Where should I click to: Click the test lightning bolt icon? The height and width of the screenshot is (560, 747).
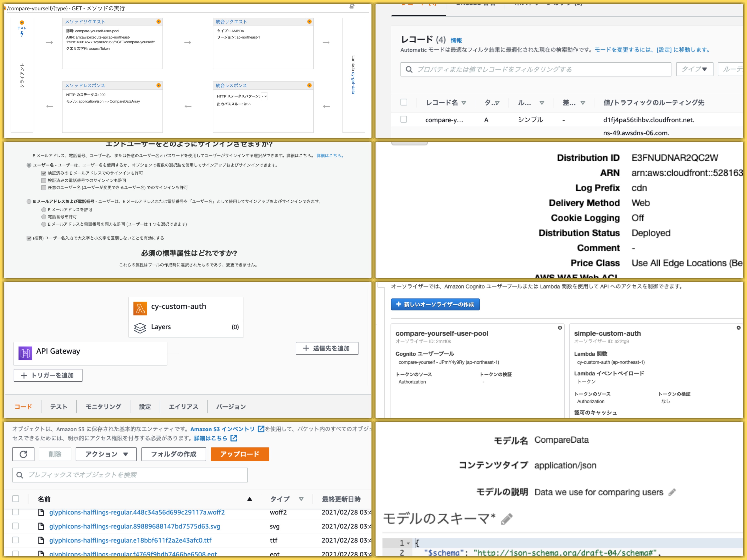[22, 34]
